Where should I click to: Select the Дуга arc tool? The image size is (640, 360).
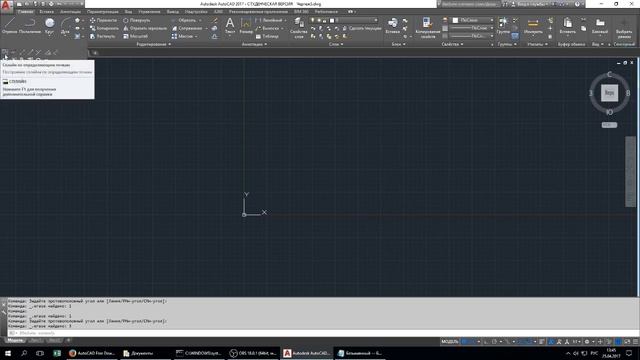click(65, 25)
